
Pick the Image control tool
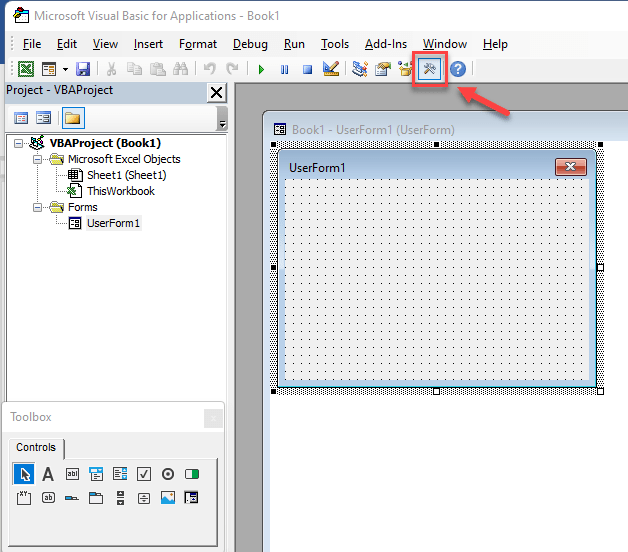[168, 498]
